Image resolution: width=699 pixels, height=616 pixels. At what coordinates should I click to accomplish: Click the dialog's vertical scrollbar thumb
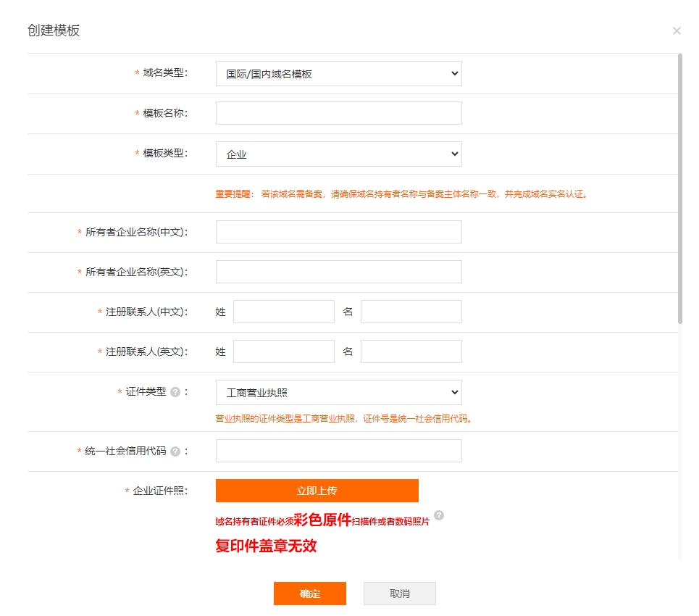[x=679, y=188]
